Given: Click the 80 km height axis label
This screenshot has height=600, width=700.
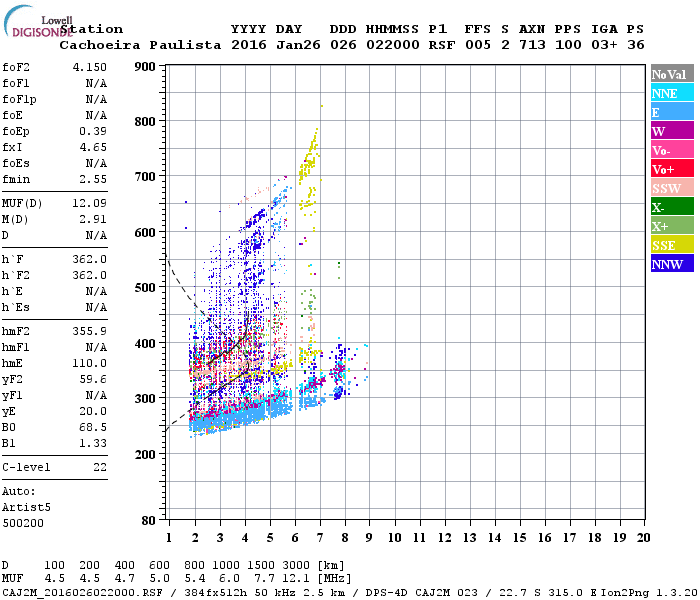Looking at the screenshot, I should pos(149,520).
